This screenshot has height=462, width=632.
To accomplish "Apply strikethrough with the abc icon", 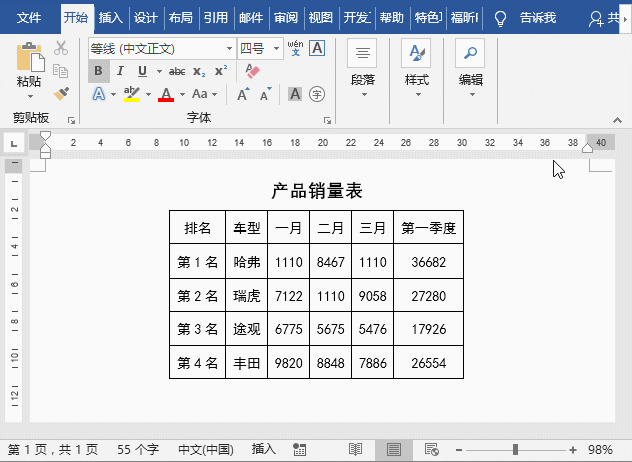I will pyautogui.click(x=177, y=71).
